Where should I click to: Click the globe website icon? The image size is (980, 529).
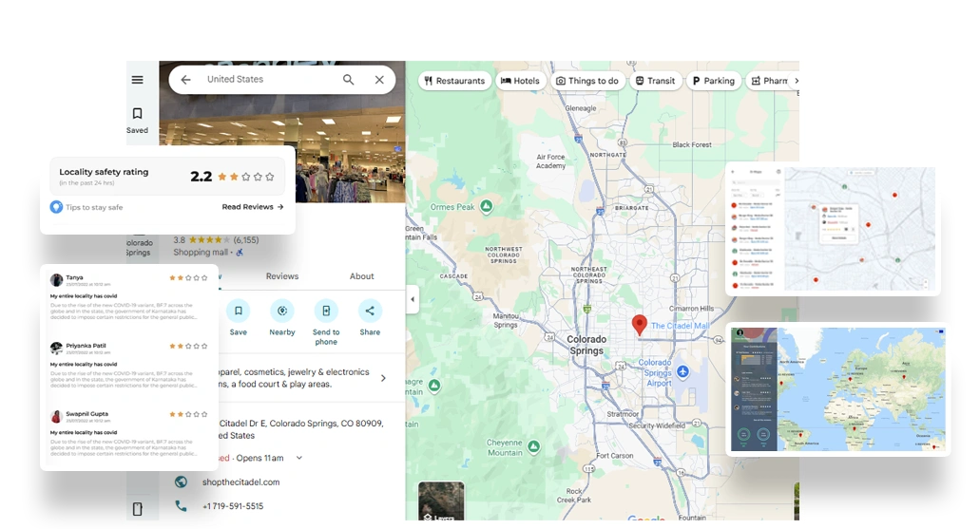[181, 482]
